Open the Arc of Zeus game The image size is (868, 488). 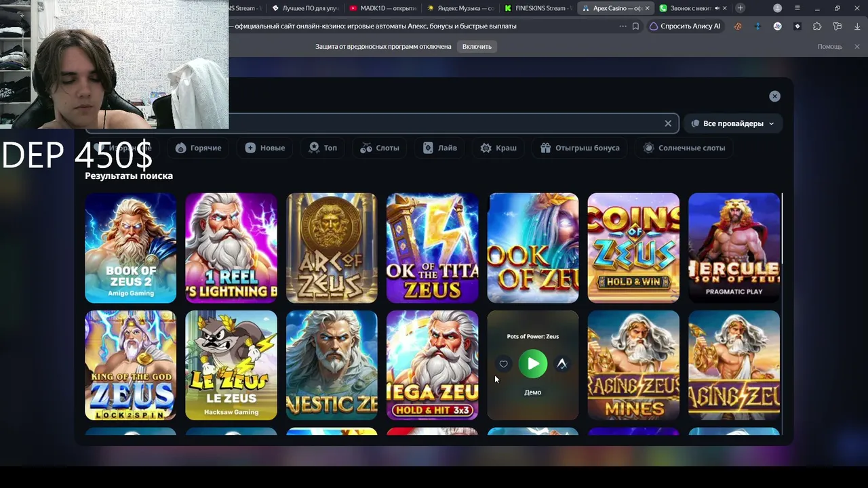point(332,248)
